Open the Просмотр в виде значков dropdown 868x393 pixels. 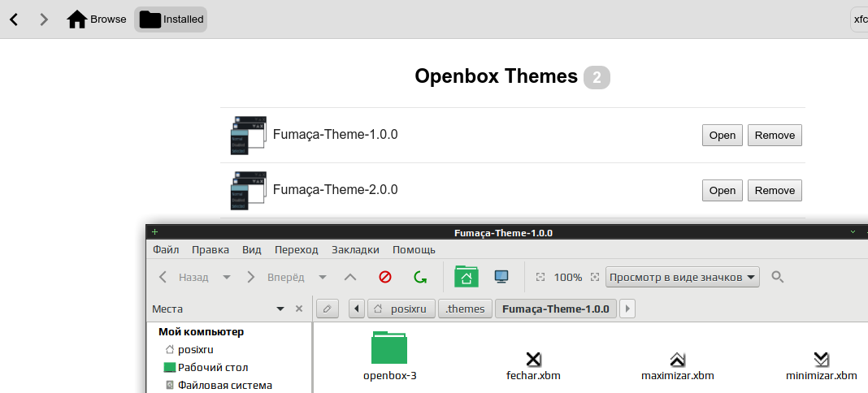pyautogui.click(x=683, y=277)
